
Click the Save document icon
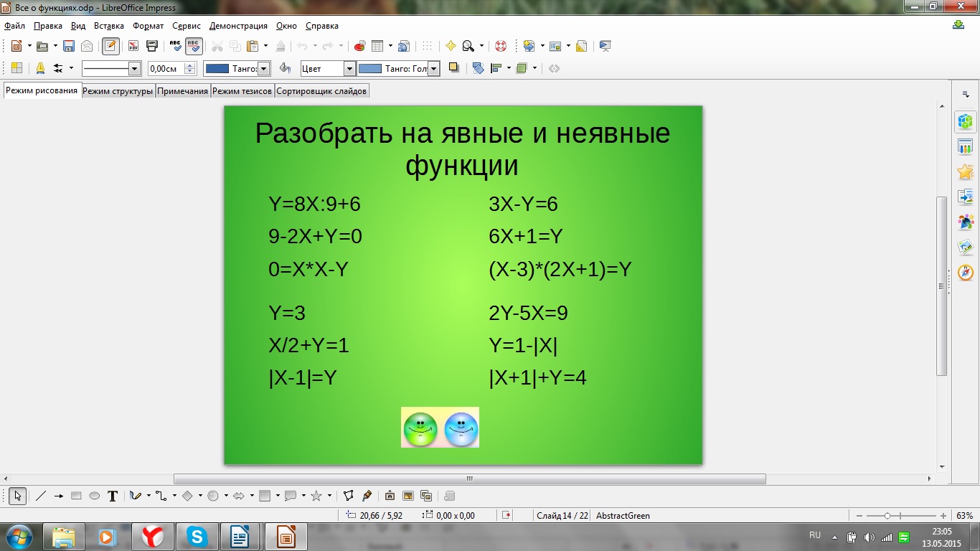(x=69, y=46)
